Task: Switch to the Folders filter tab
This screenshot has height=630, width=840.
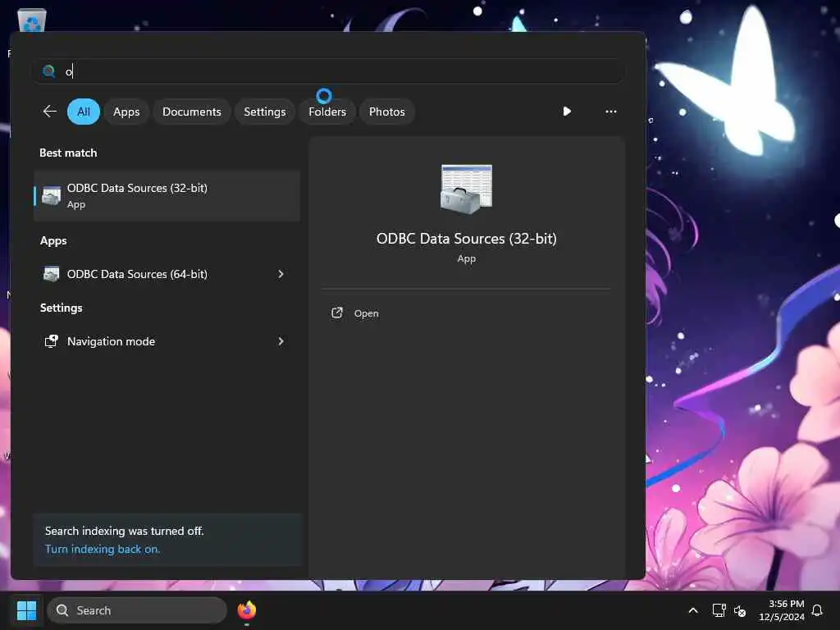Action: tap(327, 112)
